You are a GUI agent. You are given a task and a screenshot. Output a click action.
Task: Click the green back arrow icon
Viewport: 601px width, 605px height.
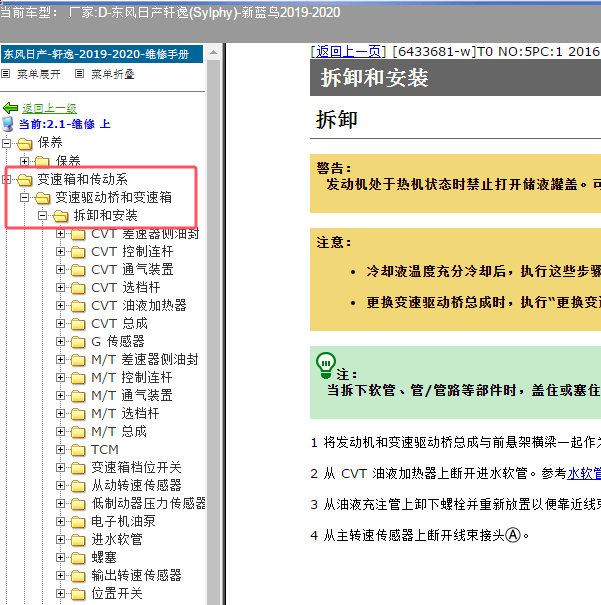point(10,108)
